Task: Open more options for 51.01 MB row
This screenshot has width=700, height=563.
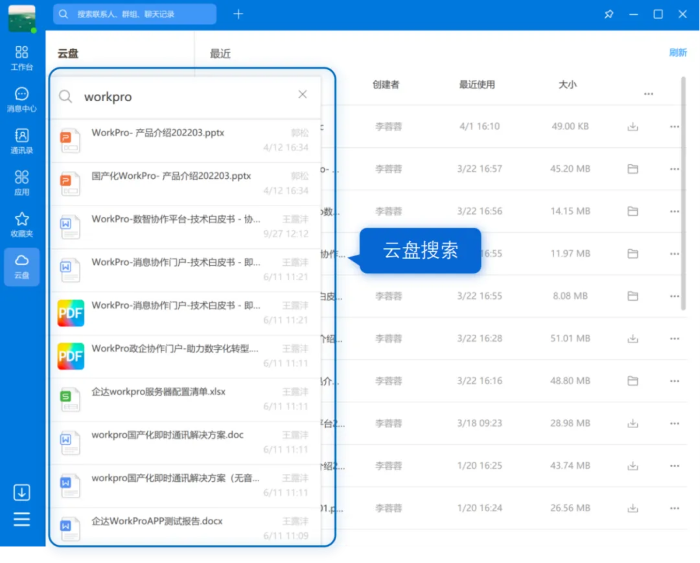Action: click(675, 339)
